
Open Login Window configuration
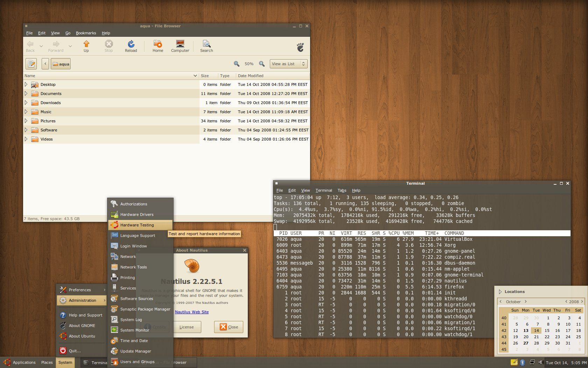[x=140, y=246]
